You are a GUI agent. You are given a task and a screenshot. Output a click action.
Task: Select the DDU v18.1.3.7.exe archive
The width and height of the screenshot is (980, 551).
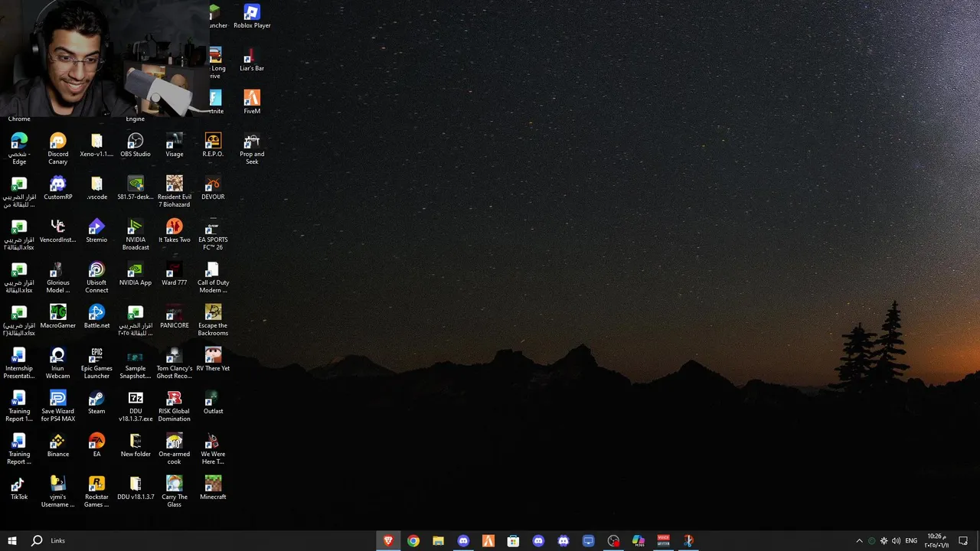coord(136,406)
